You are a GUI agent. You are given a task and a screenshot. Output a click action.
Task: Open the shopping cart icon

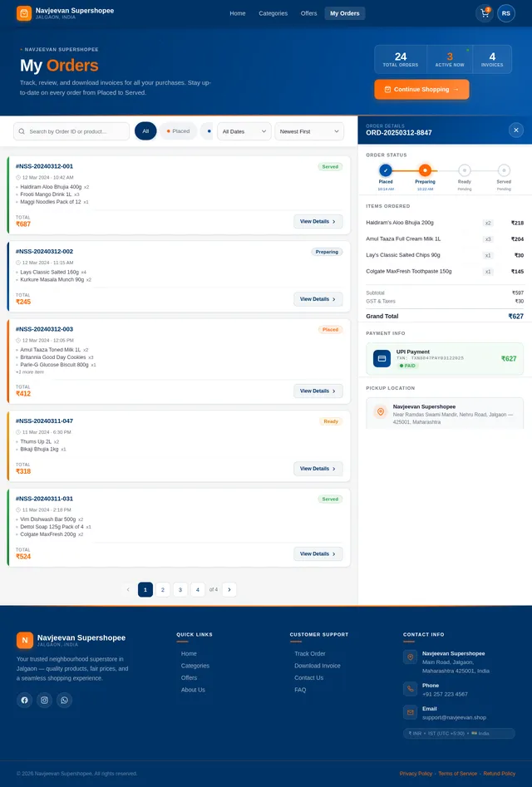coord(484,13)
